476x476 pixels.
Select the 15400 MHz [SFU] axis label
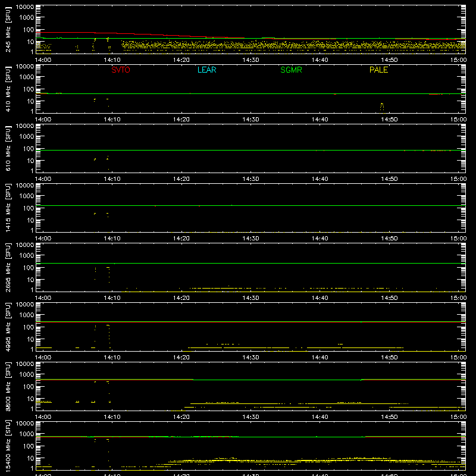(x=8, y=446)
